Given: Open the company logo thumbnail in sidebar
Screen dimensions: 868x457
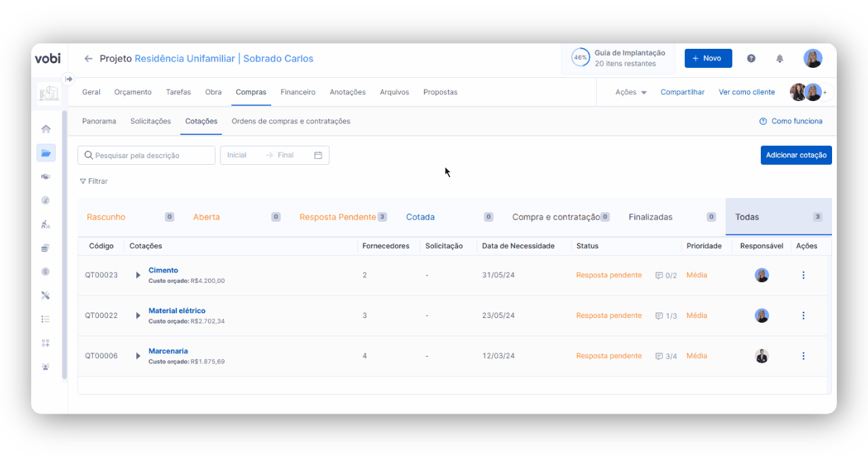Looking at the screenshot, I should tap(49, 93).
